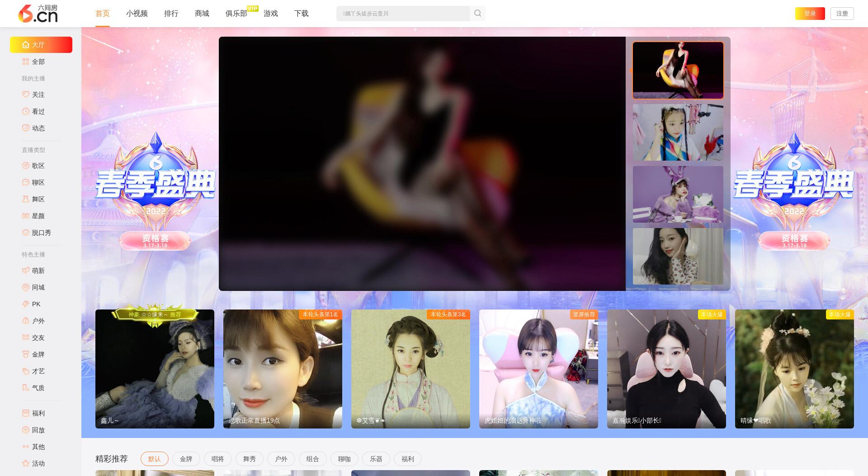Click the 全部 grid icon
The height and width of the screenshot is (476, 868).
pyautogui.click(x=26, y=62)
